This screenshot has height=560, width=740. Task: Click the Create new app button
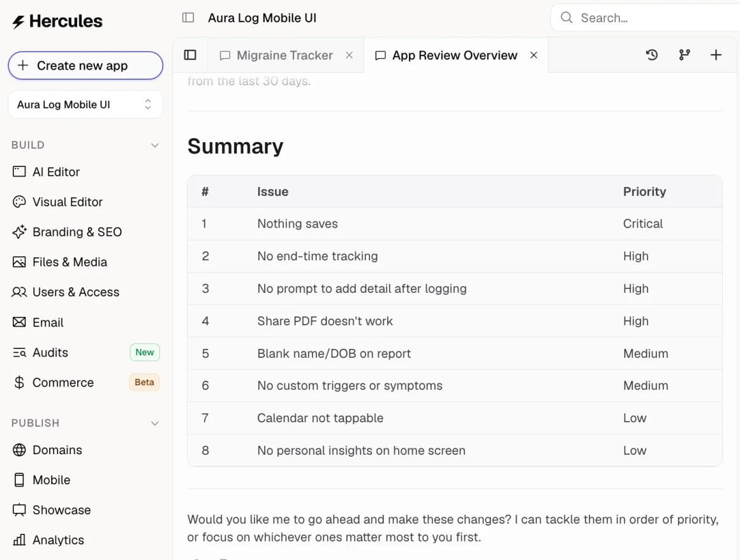point(85,66)
